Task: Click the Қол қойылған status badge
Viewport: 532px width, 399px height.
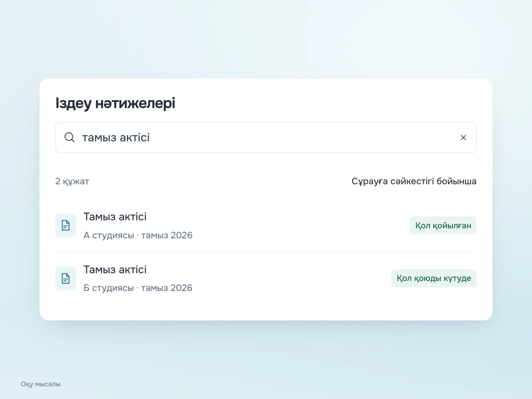Action: [x=443, y=226]
